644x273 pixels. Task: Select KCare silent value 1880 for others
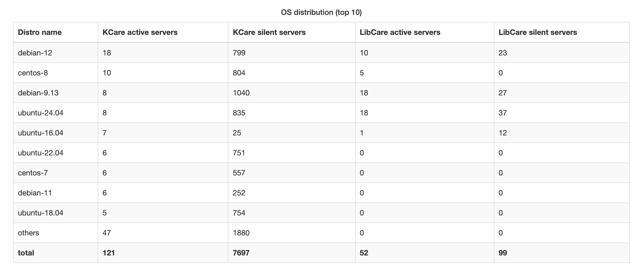[241, 233]
